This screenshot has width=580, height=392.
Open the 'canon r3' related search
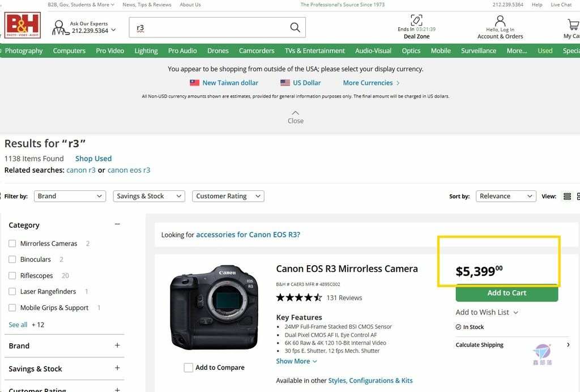pyautogui.click(x=81, y=170)
